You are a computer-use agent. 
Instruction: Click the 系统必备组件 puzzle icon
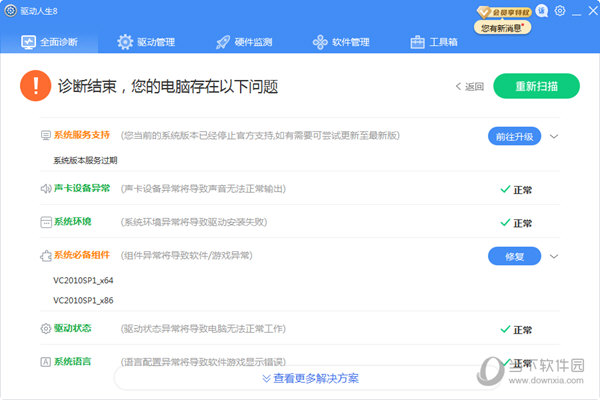[46, 256]
